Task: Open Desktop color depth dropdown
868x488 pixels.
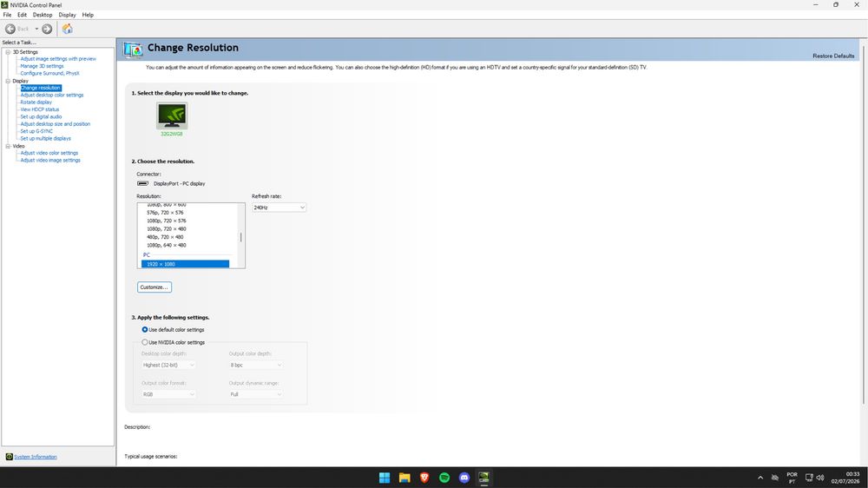Action: coord(168,365)
